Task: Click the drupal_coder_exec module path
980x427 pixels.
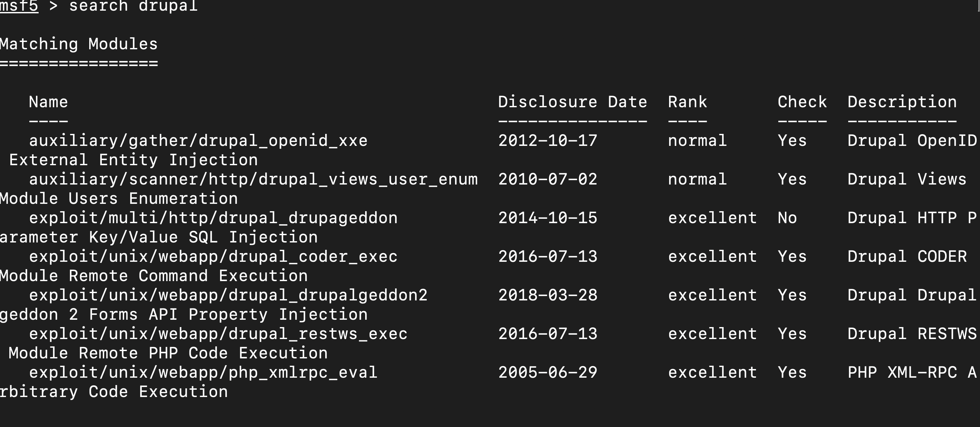Action: pyautogui.click(x=213, y=256)
